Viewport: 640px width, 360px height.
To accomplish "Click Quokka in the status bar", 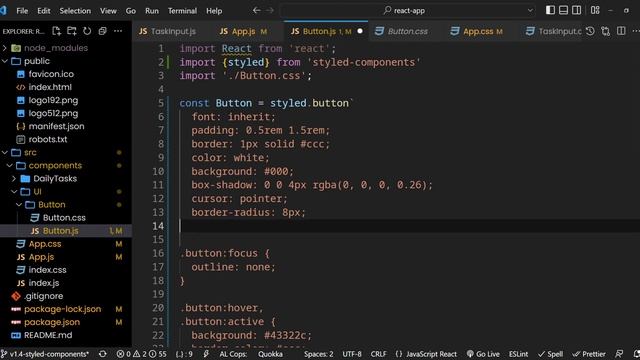I will tap(270, 354).
